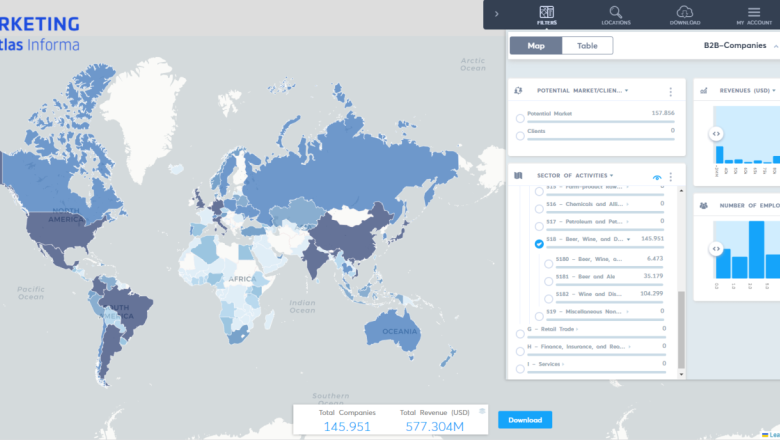Click the cloud Download icon in top bar

click(685, 13)
